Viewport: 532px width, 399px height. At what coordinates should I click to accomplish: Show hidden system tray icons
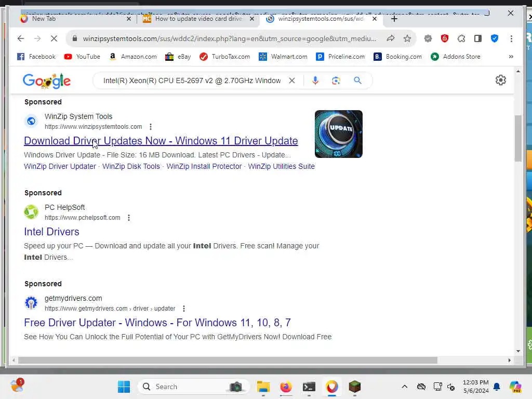pyautogui.click(x=404, y=387)
